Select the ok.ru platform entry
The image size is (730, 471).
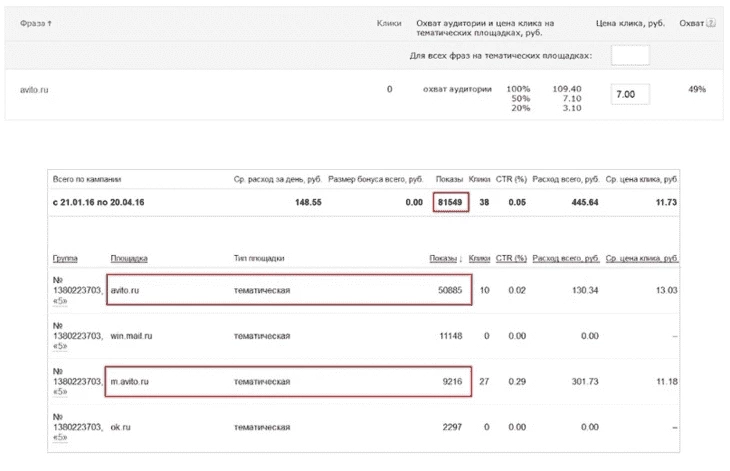pyautogui.click(x=121, y=427)
